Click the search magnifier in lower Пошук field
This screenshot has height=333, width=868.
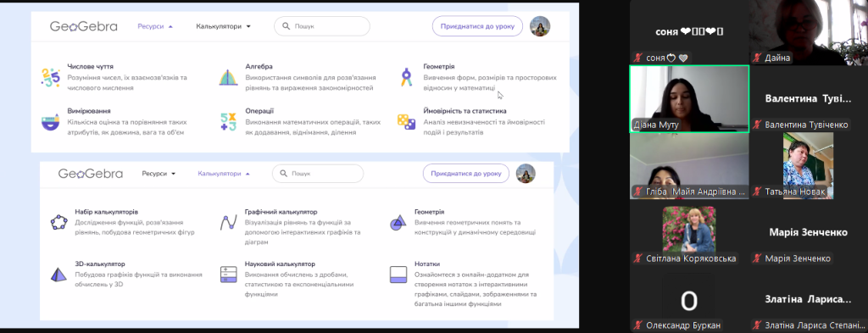[x=283, y=174]
